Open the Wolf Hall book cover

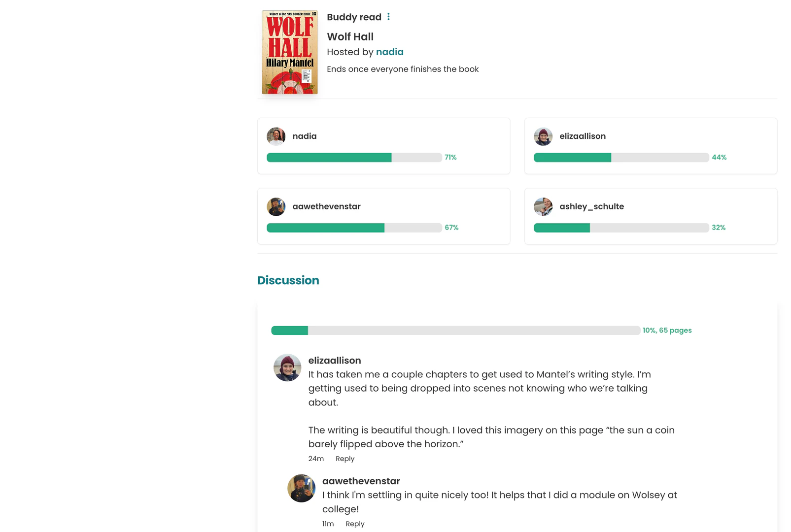point(289,52)
